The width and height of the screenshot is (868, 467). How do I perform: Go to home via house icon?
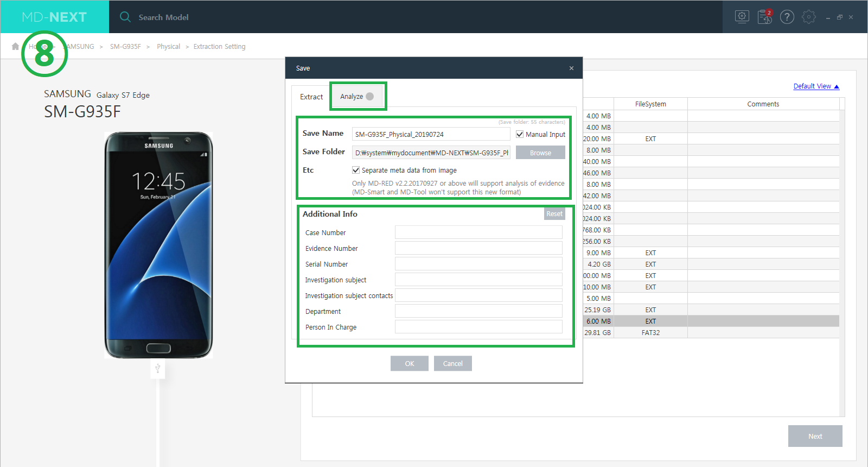[15, 46]
